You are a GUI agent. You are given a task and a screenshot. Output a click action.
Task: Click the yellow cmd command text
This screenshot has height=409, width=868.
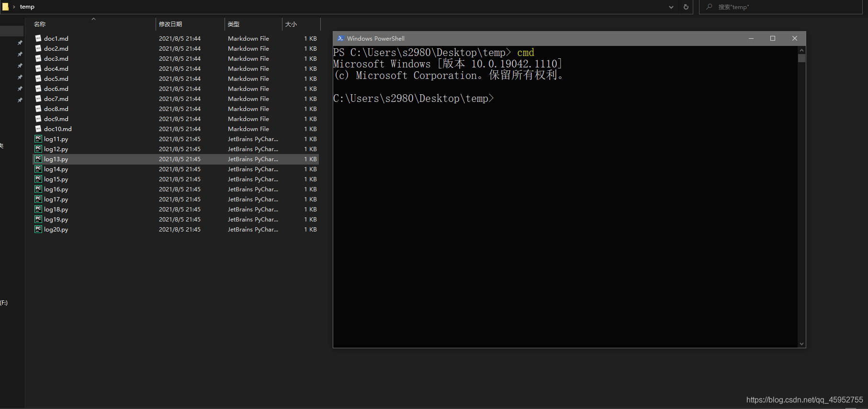click(526, 53)
